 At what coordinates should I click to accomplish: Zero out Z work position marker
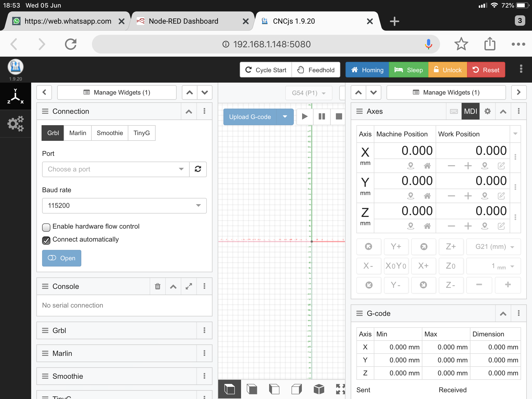(485, 226)
